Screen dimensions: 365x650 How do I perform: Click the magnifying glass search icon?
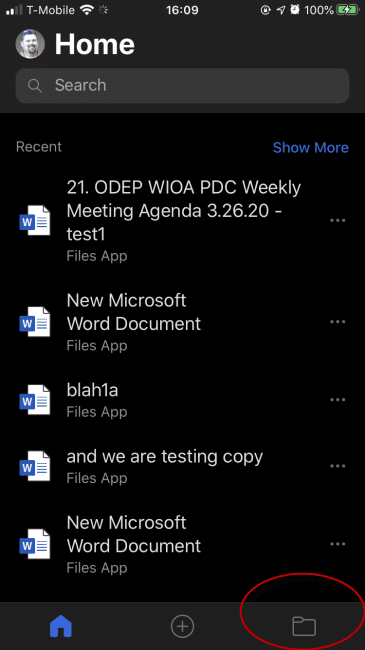coord(35,86)
